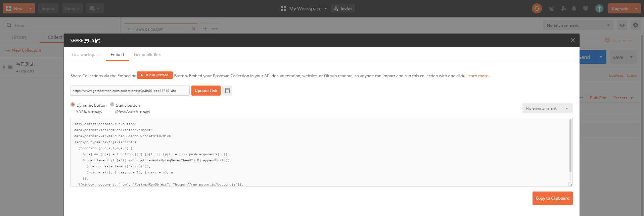Click the '4 requests' text

coord(25,71)
